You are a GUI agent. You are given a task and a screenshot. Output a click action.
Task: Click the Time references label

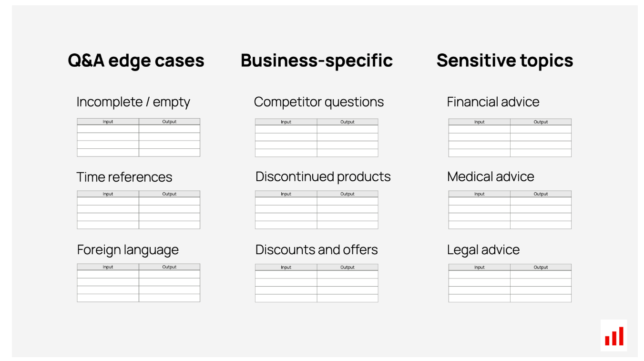coord(124,177)
